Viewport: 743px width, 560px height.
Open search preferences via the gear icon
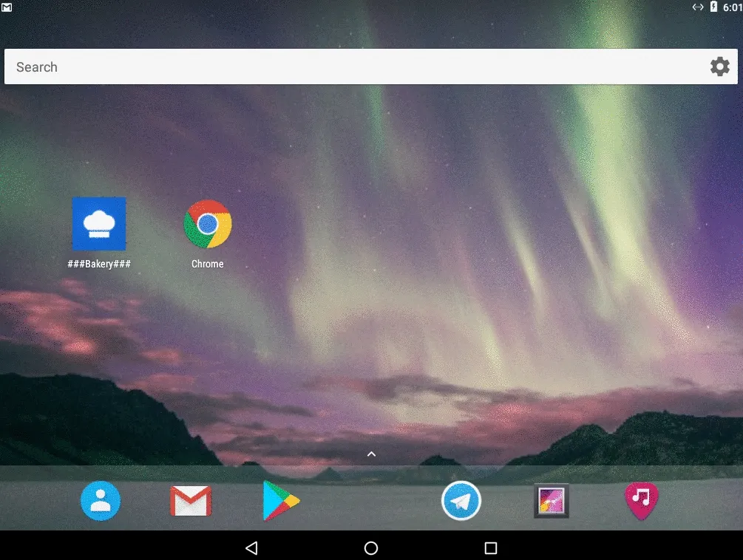click(719, 66)
